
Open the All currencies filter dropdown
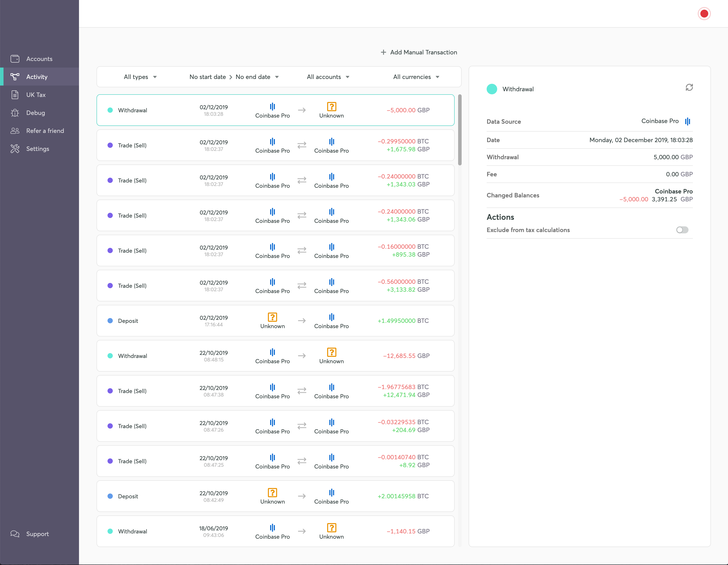pos(416,77)
